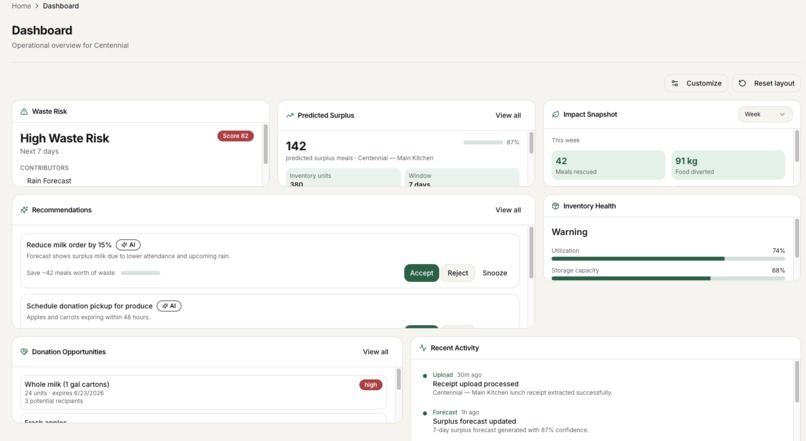
Task: Click 'Schedule donation pickup for produce' title
Action: click(x=89, y=306)
